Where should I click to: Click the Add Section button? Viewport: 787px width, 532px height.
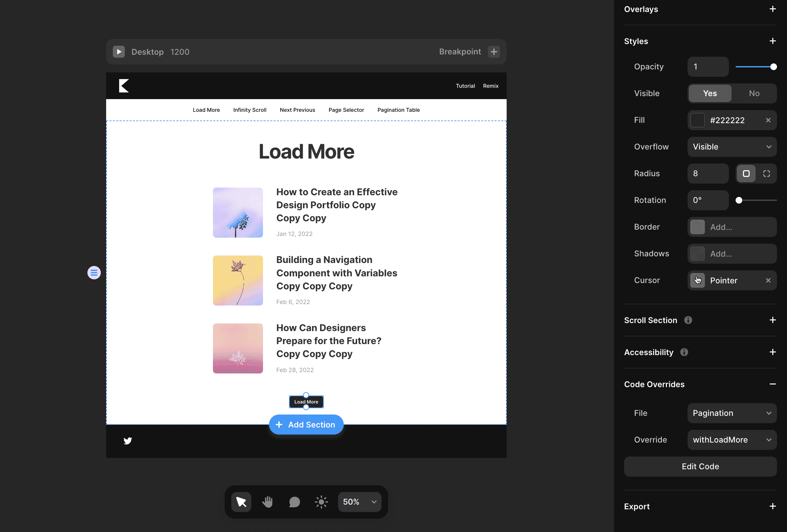coord(306,425)
